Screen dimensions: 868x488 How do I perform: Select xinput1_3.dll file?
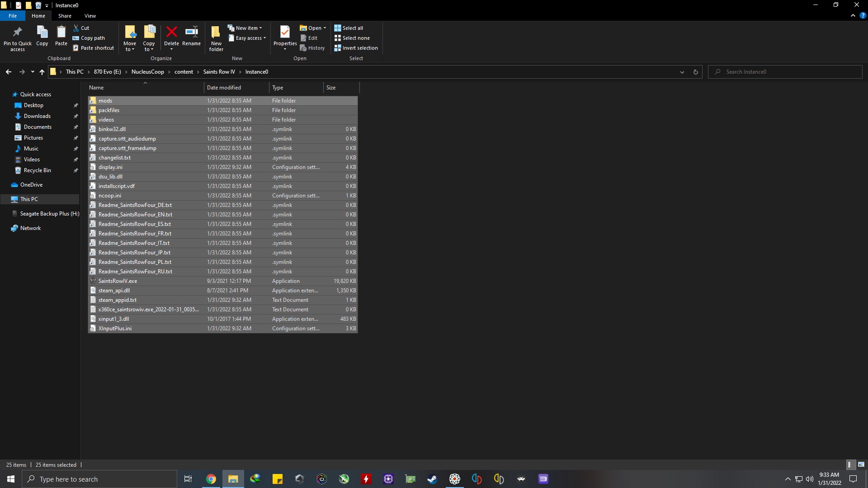[x=223, y=319]
